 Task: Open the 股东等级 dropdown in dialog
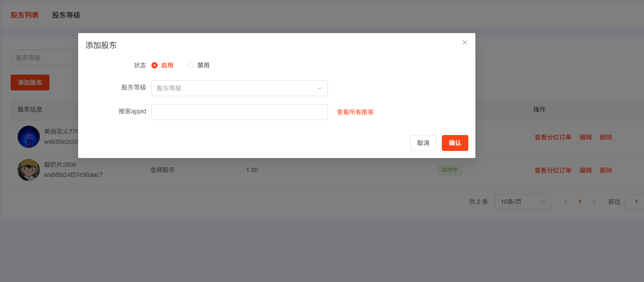tap(234, 88)
